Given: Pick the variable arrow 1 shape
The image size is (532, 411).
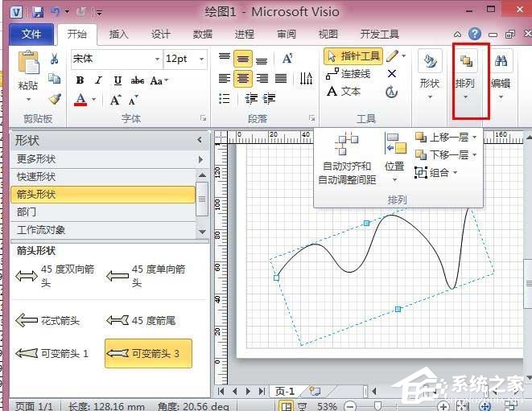Looking at the screenshot, I should pos(52,353).
